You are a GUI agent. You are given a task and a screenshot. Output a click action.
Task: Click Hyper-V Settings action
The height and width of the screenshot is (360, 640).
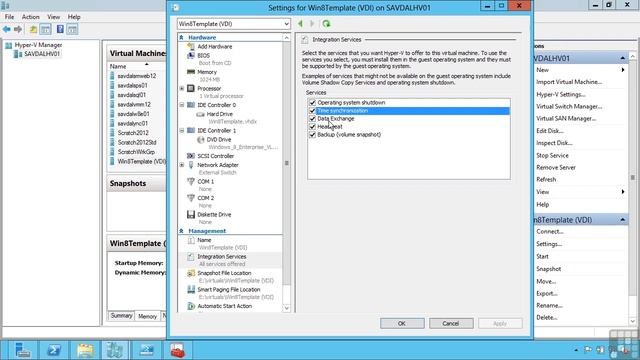click(x=561, y=94)
